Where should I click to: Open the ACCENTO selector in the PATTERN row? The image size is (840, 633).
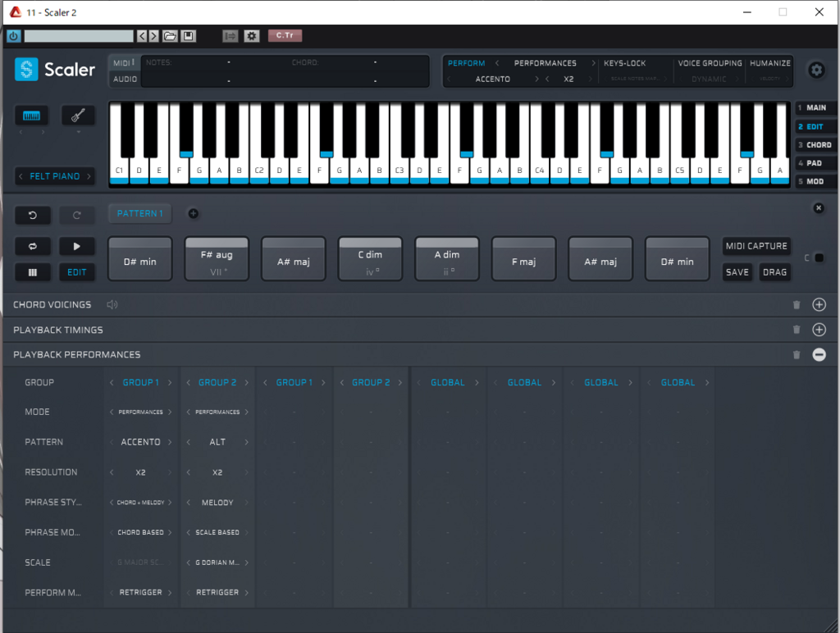[140, 442]
